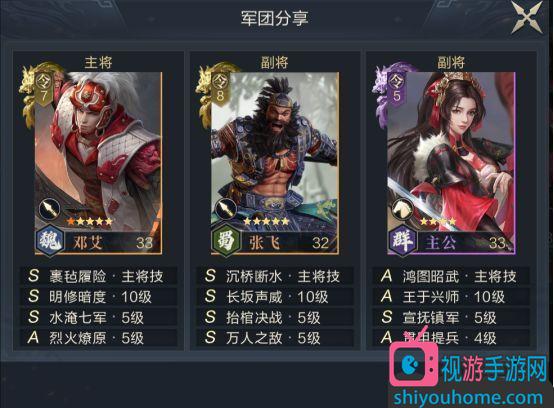Select skill 鸿图昭武 主将技
This screenshot has height=408, width=554.
[x=451, y=276]
